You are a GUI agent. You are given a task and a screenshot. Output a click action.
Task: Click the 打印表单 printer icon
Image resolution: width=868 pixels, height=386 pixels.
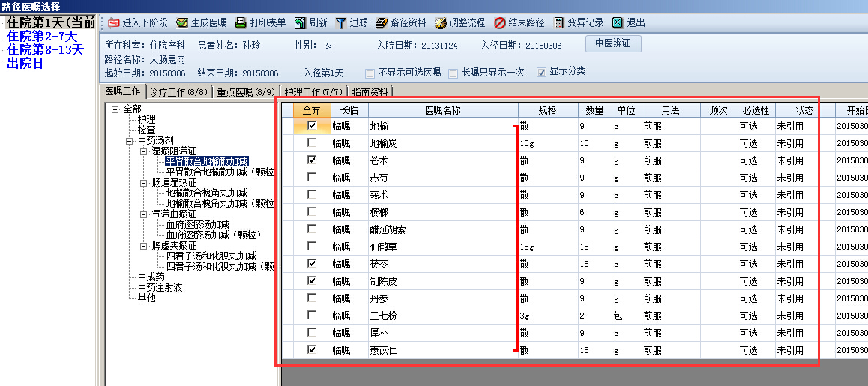click(x=241, y=23)
